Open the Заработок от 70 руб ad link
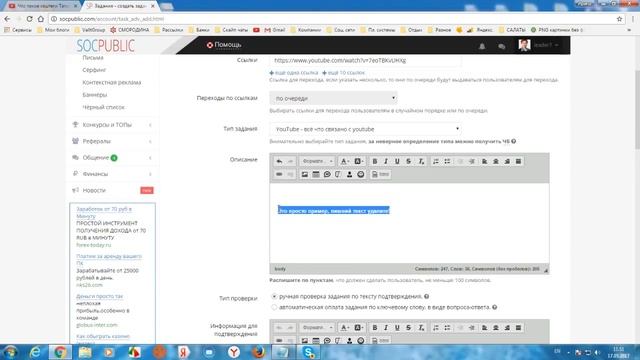 (x=104, y=212)
